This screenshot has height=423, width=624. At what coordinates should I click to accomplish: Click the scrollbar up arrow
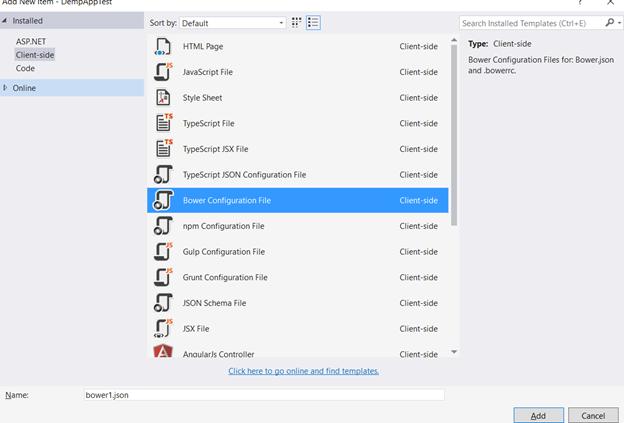click(x=454, y=40)
